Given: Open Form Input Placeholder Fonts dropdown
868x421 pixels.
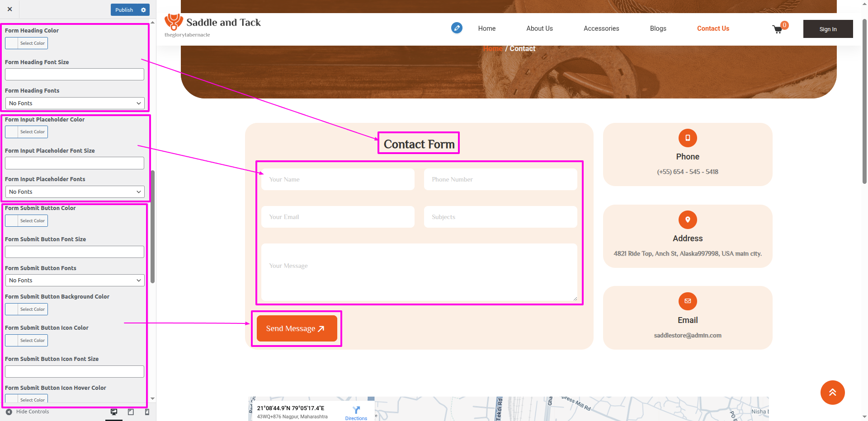Looking at the screenshot, I should point(75,192).
